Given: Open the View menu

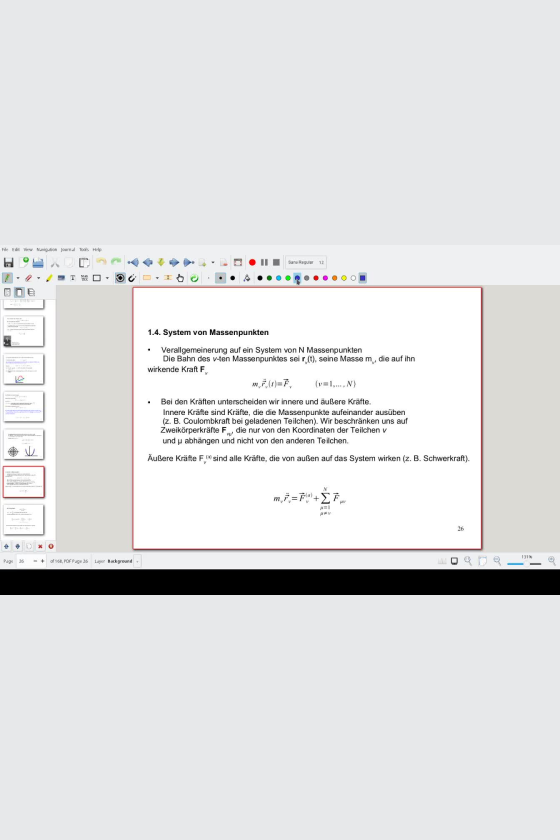Looking at the screenshot, I should click(x=28, y=250).
